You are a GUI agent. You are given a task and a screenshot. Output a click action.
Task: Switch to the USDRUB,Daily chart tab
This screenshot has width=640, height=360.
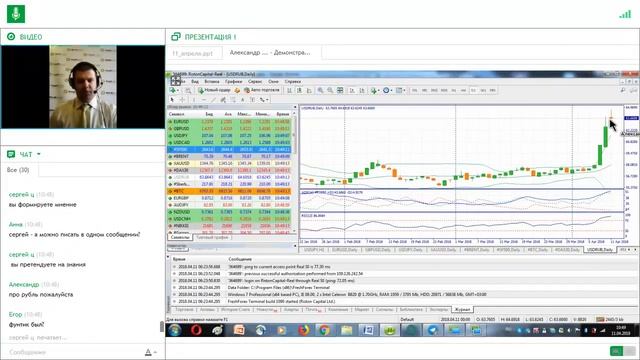pyautogui.click(x=600, y=249)
